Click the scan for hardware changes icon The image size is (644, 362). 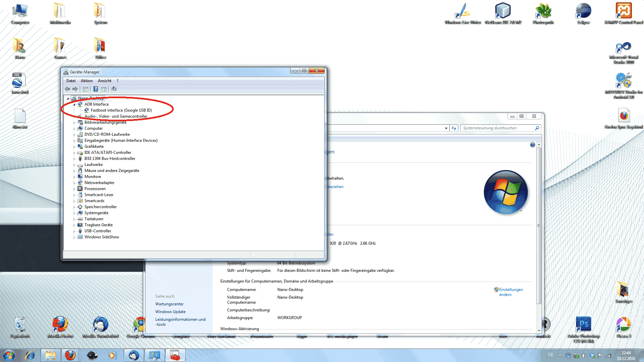coord(114,89)
